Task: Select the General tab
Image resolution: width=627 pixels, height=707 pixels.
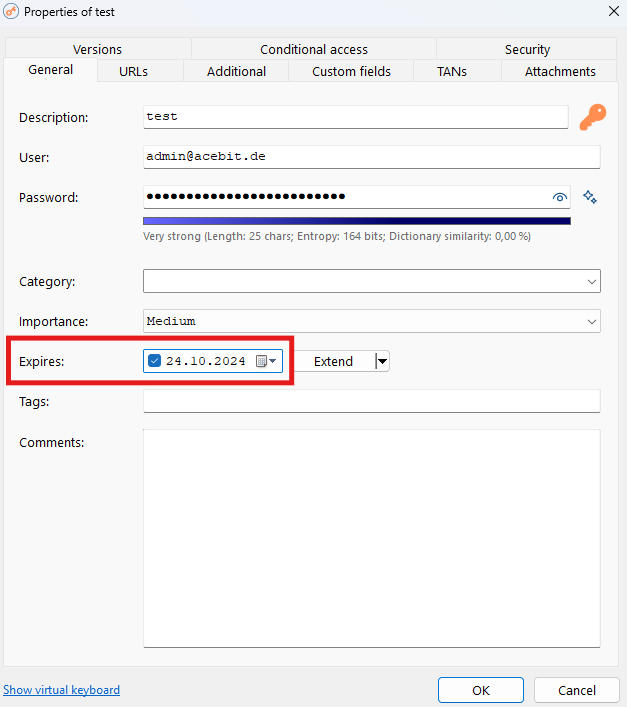Action: pos(50,70)
